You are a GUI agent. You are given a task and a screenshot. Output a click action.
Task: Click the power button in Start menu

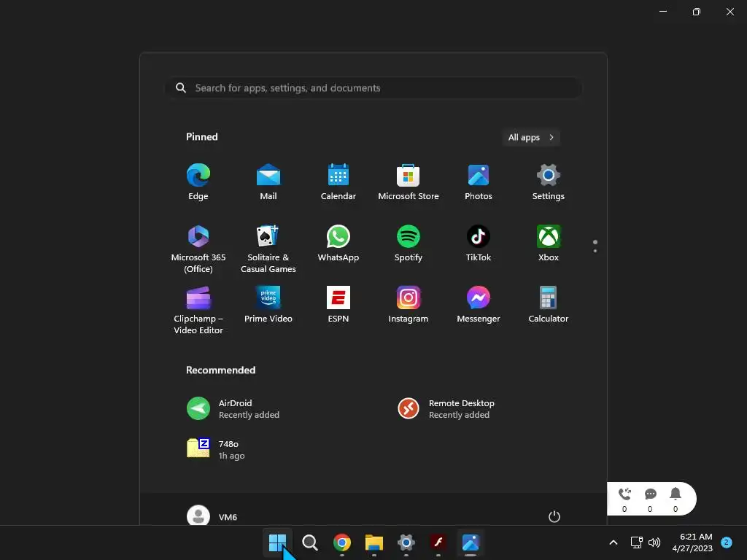[x=554, y=516]
